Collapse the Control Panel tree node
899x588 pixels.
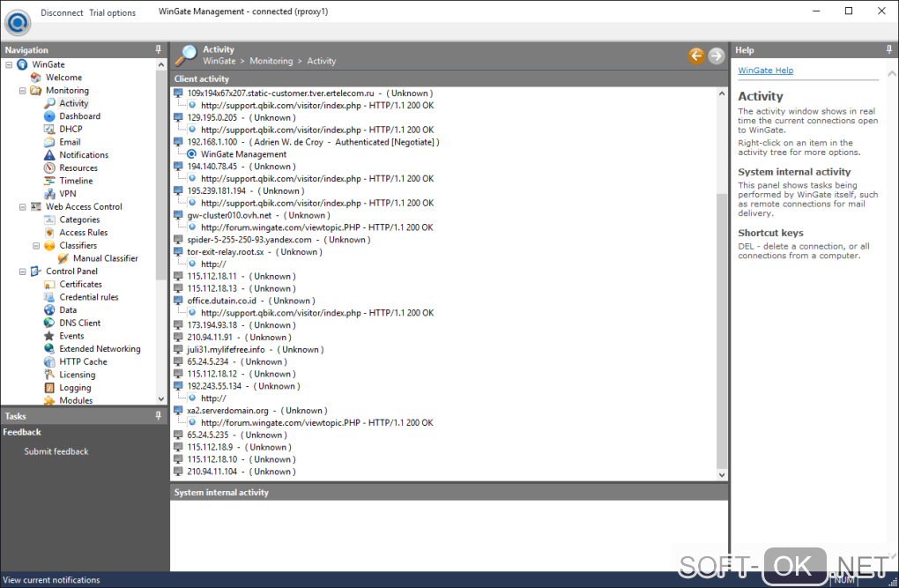[23, 272]
